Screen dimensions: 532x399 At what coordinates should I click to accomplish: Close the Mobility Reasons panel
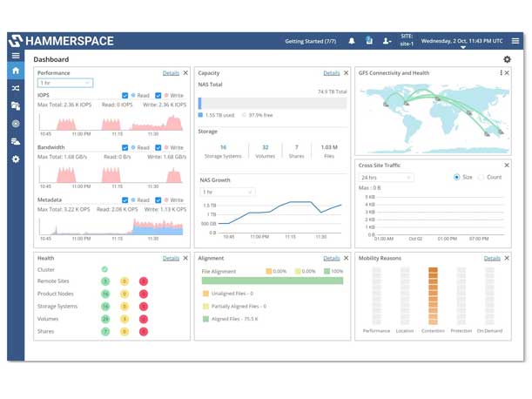[x=507, y=258]
